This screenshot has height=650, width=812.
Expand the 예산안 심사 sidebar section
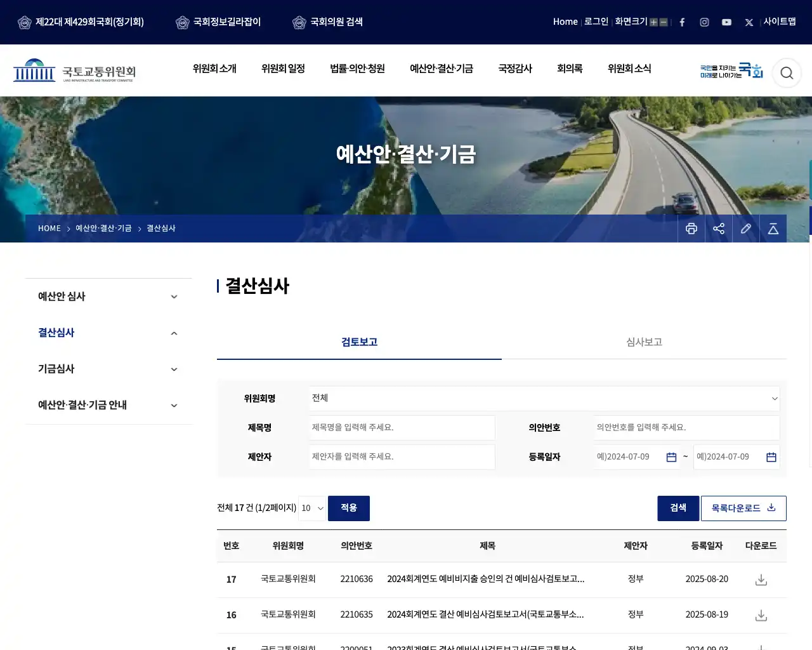[108, 296]
